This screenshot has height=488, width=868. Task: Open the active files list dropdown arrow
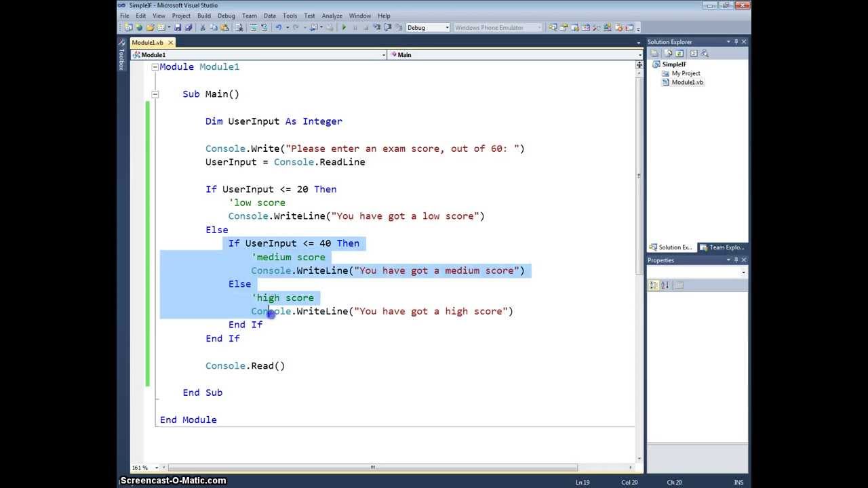click(639, 42)
